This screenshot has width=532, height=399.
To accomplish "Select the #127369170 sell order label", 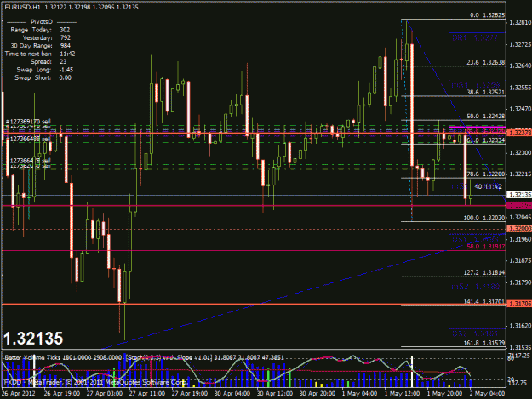I will point(28,122).
